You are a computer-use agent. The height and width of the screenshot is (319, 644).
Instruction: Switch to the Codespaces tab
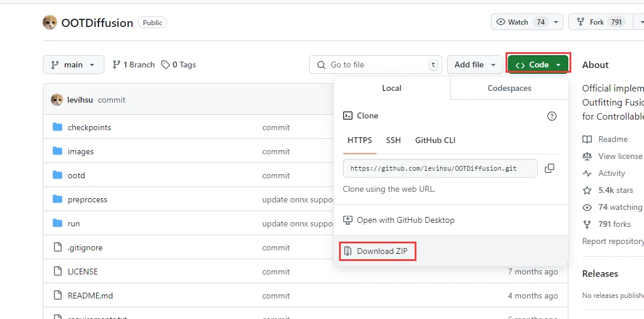[x=509, y=88]
